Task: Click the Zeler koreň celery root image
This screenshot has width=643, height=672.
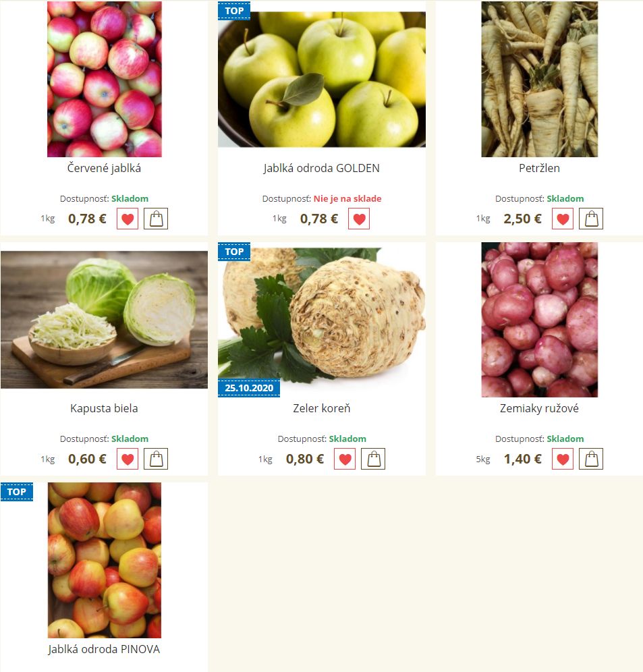Action: (x=321, y=320)
